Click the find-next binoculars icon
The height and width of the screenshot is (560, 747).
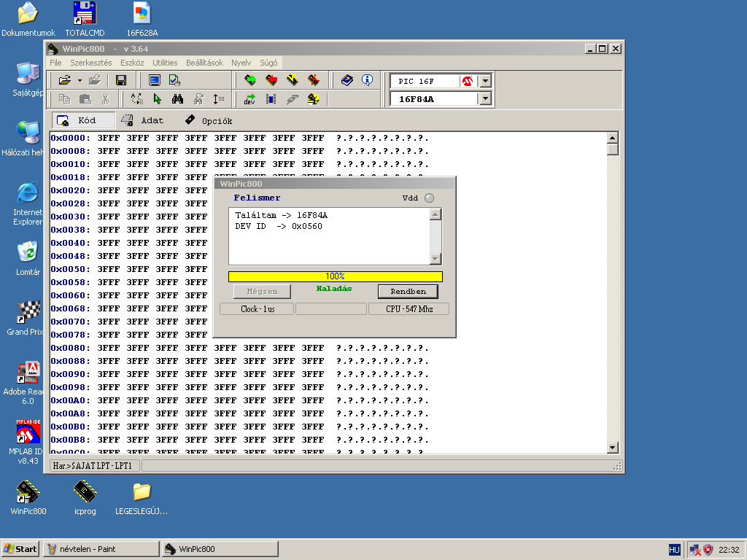pos(198,99)
